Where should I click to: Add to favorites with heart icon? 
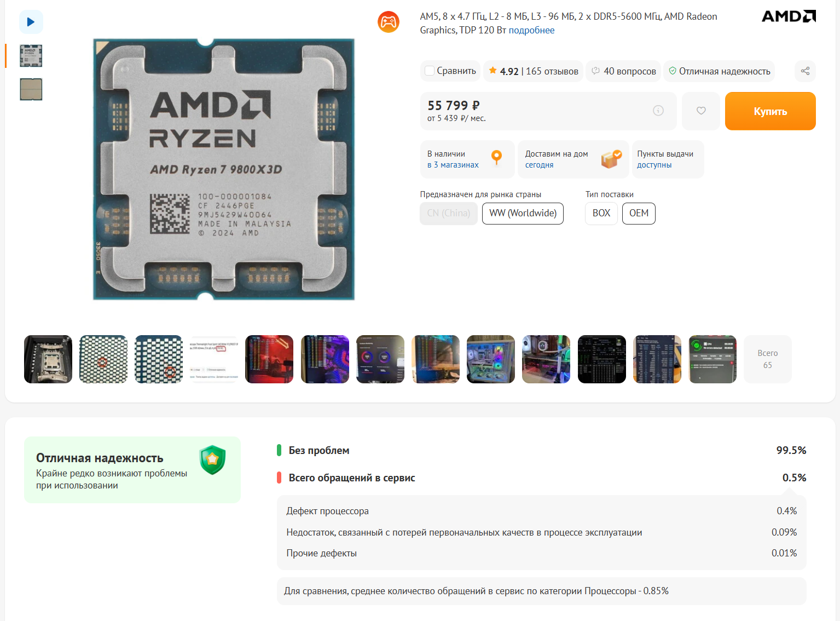(701, 111)
